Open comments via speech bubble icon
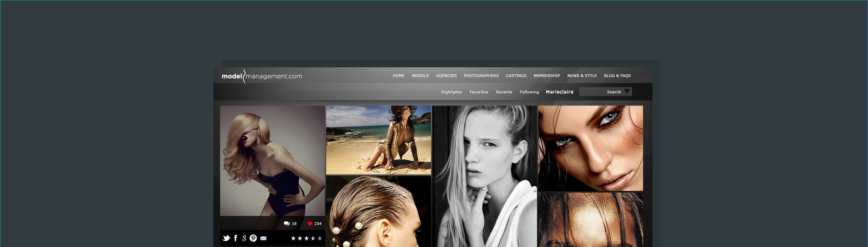Screen dimensions: 868x247 [x=287, y=224]
